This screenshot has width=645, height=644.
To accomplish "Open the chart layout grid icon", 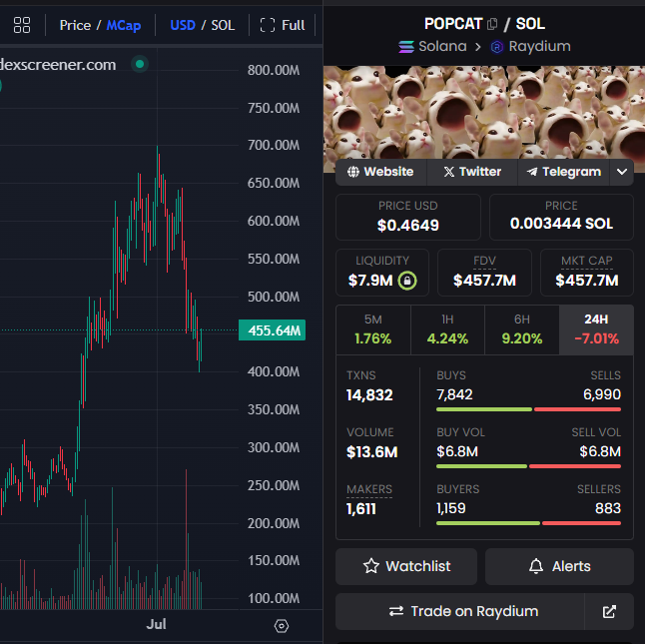I will pos(22,25).
